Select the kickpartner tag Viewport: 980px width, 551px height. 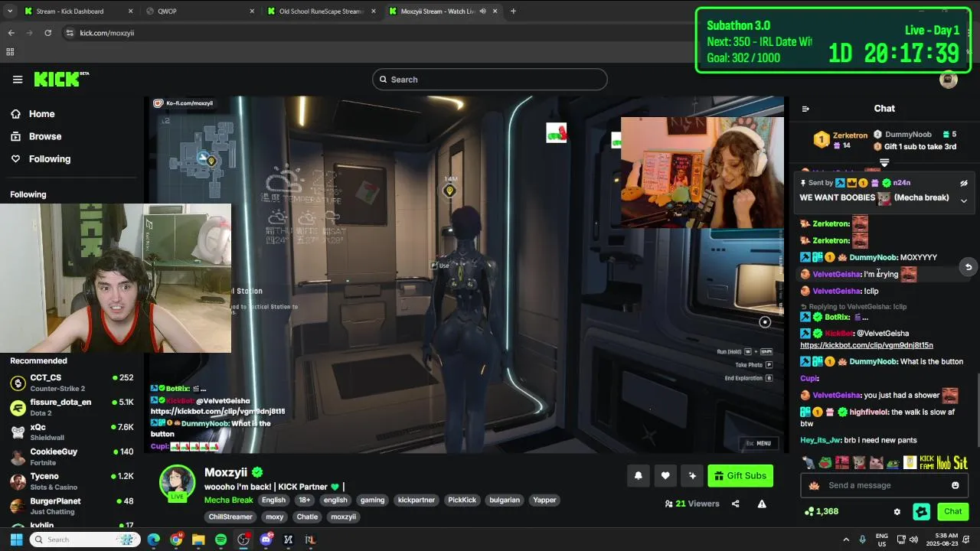click(x=416, y=500)
